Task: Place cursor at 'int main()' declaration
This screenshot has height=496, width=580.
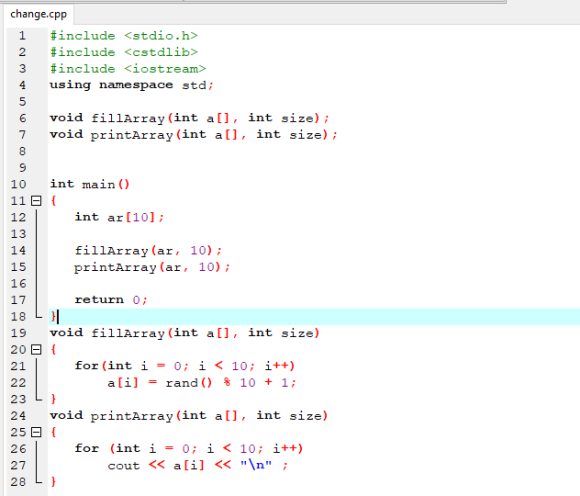Action: click(90, 184)
